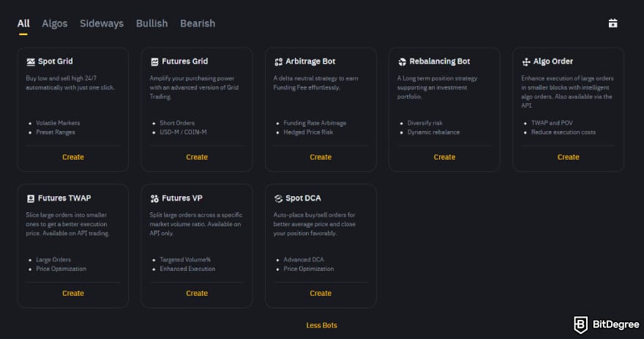This screenshot has height=339, width=644.
Task: Click the Arbitrage Bot icon
Action: 279,62
